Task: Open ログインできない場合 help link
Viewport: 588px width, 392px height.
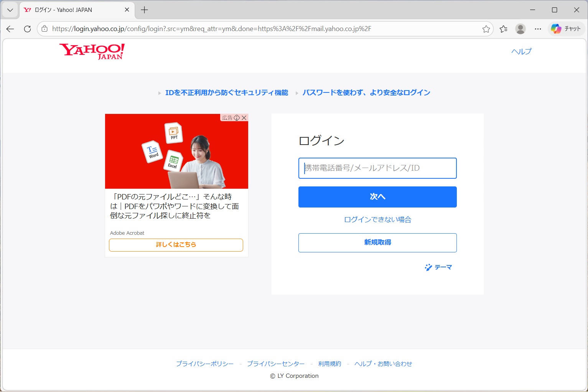Action: tap(377, 219)
